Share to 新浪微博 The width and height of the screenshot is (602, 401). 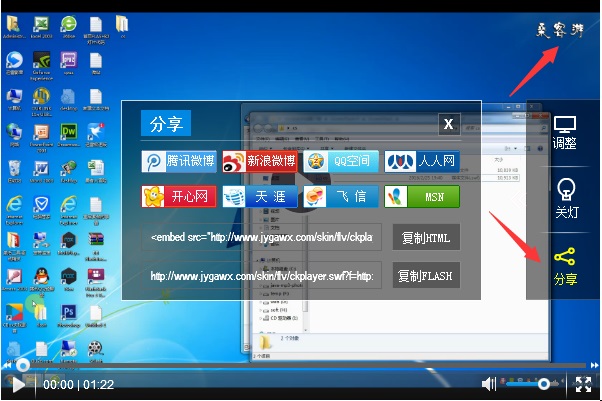pos(260,161)
